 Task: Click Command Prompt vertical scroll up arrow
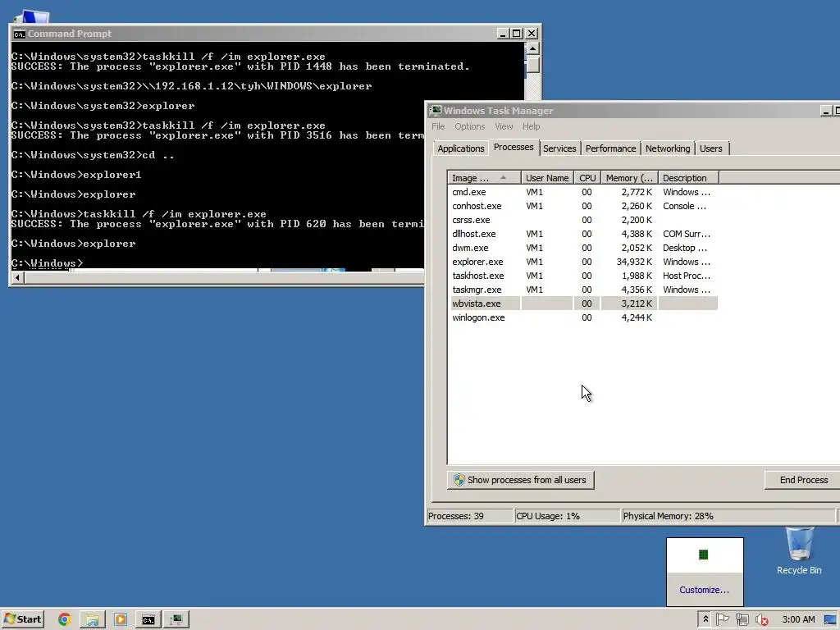(x=532, y=48)
